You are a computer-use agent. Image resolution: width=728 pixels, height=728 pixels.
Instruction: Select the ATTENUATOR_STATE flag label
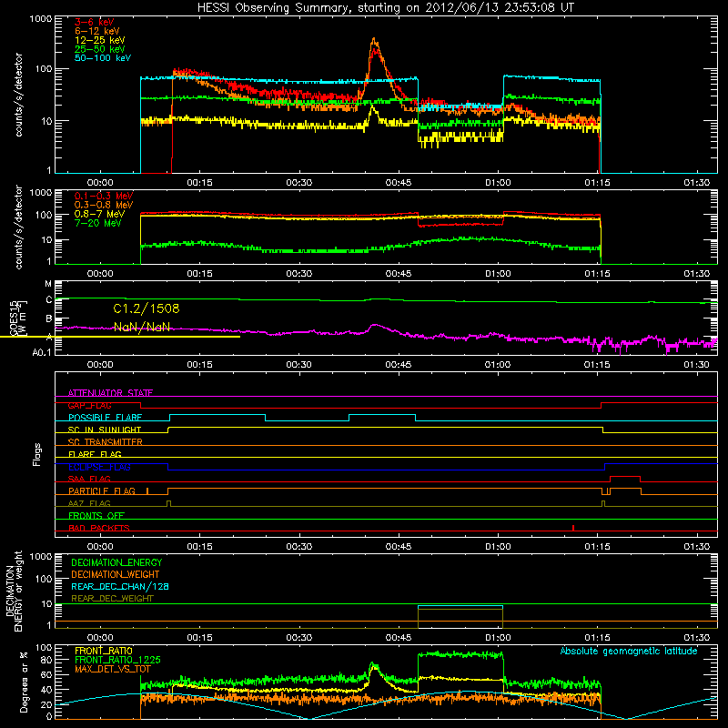(110, 393)
